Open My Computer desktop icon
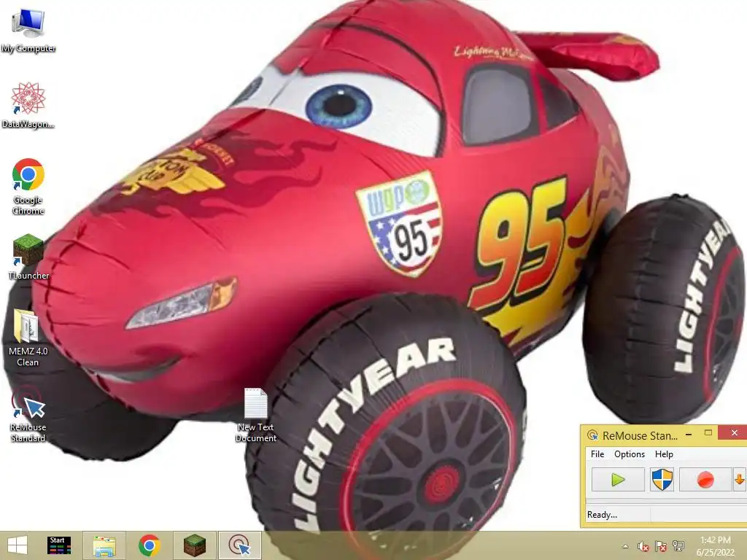 28,29
